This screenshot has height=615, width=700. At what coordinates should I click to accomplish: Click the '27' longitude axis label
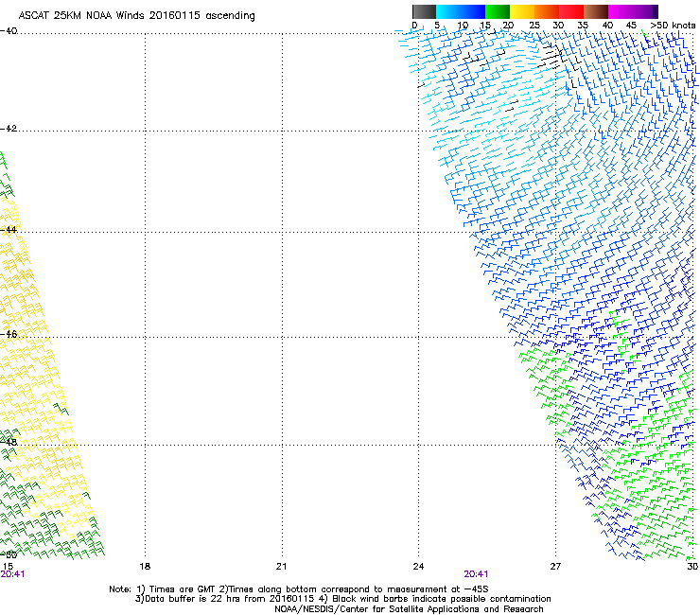(555, 567)
